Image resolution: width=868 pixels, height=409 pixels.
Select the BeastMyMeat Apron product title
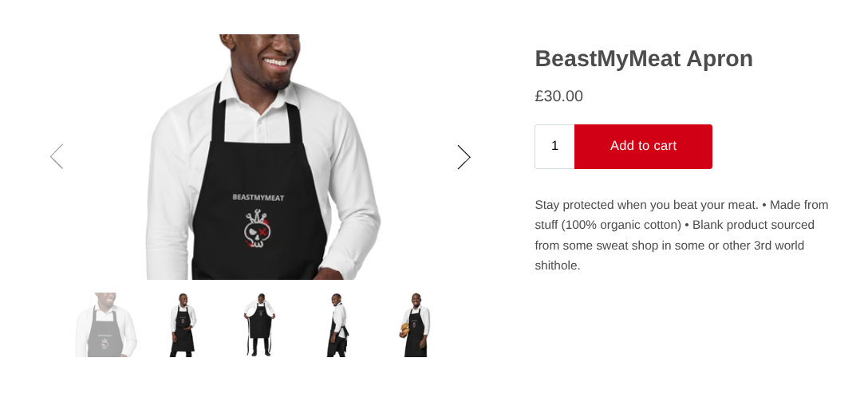644,59
